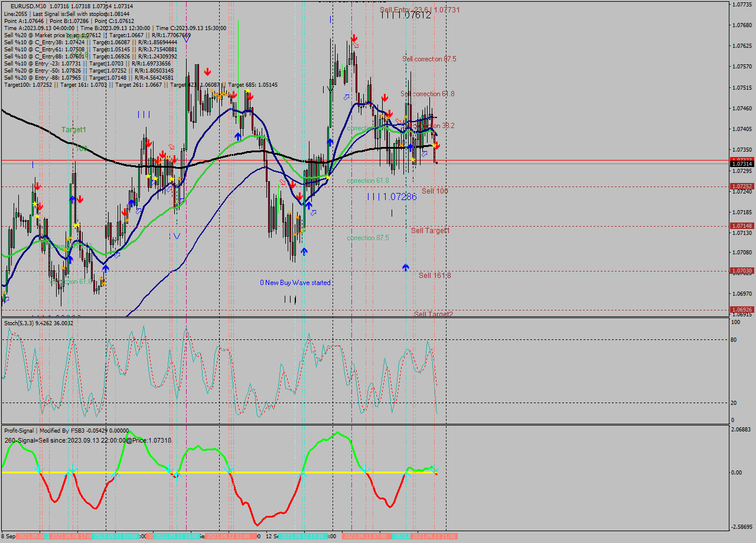This screenshot has height=543, width=756.
Task: Click the 'Sell %10 @ Entry -23' text line
Action: pyautogui.click(x=87, y=64)
